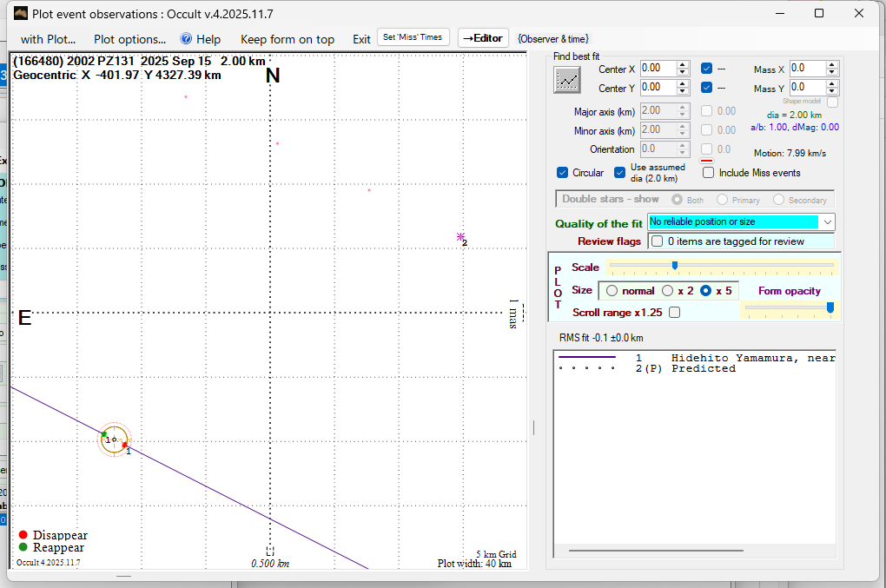The width and height of the screenshot is (886, 588).
Task: Decrease Mass Y with down spinner arrow
Action: tap(832, 91)
